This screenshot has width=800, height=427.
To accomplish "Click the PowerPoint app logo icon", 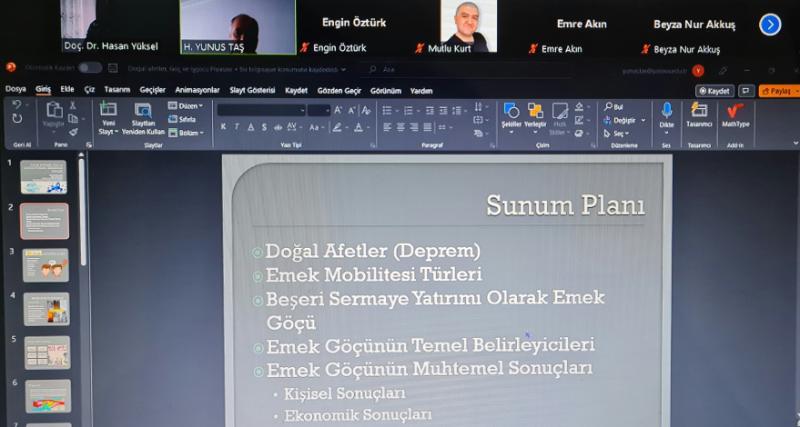I will coord(11,67).
